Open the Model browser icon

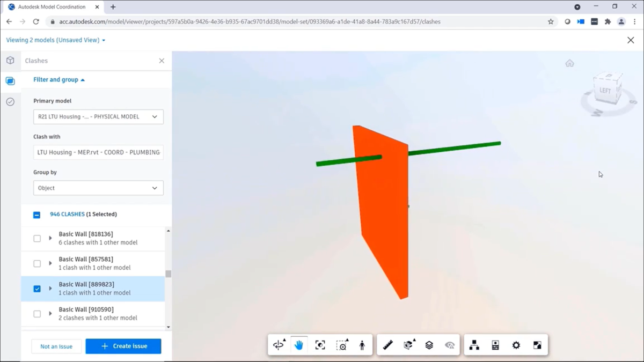tap(474, 345)
